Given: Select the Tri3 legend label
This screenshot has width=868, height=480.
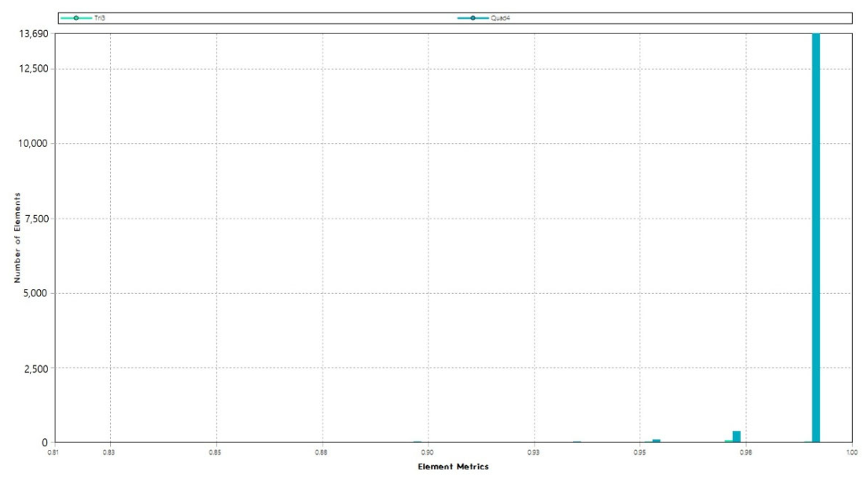Looking at the screenshot, I should (100, 18).
